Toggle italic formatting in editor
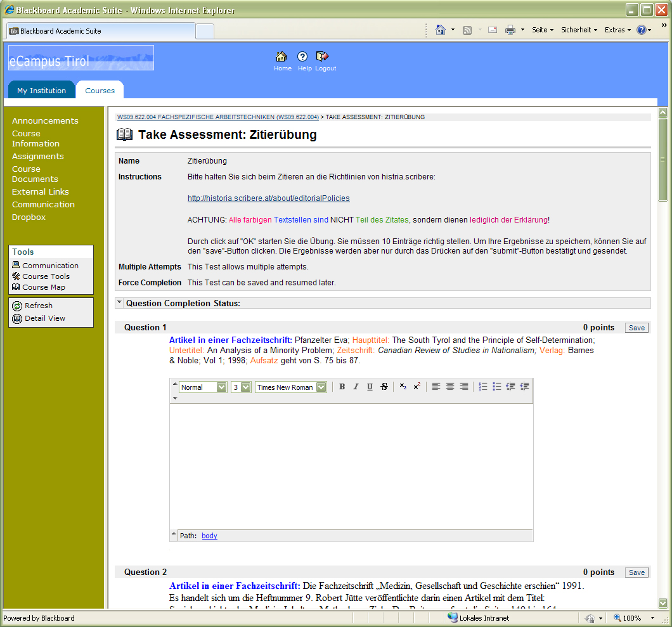The height and width of the screenshot is (627, 672). (x=356, y=387)
